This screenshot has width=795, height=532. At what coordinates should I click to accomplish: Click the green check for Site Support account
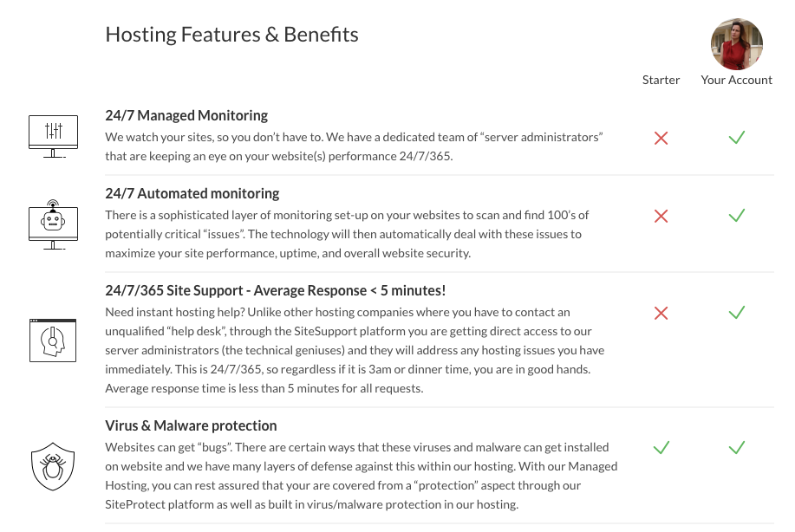click(737, 312)
